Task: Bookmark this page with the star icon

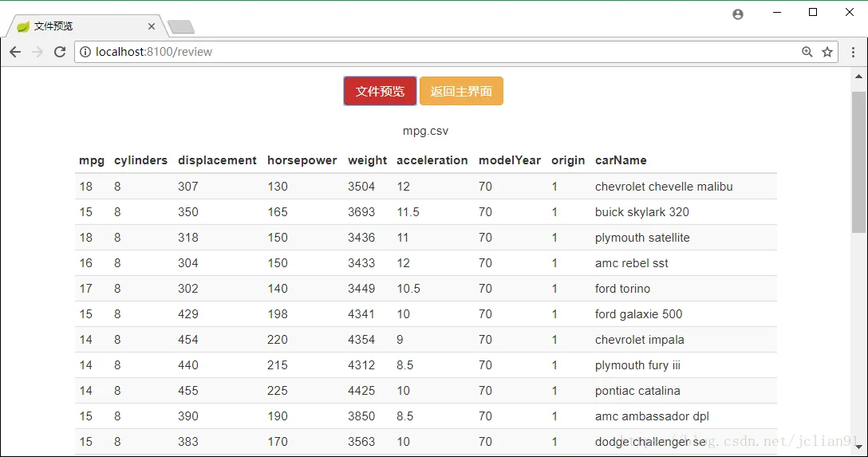Action: [827, 52]
